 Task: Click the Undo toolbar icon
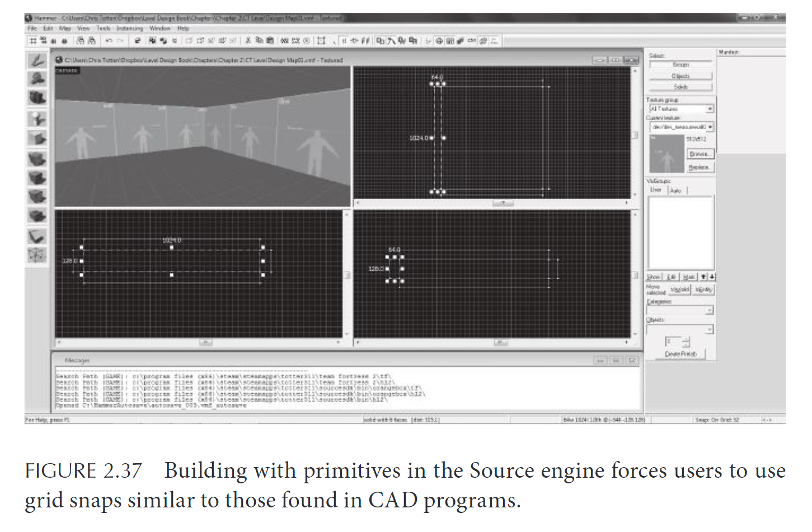tap(109, 41)
